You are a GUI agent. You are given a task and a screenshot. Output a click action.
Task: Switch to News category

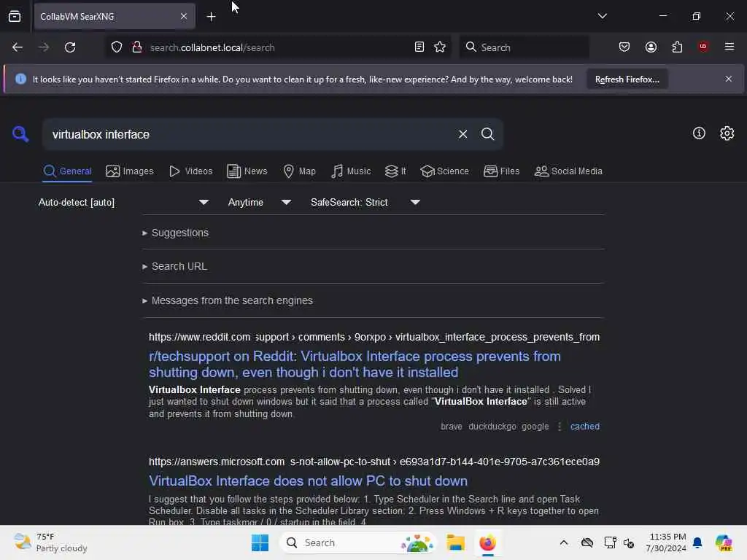coord(247,171)
